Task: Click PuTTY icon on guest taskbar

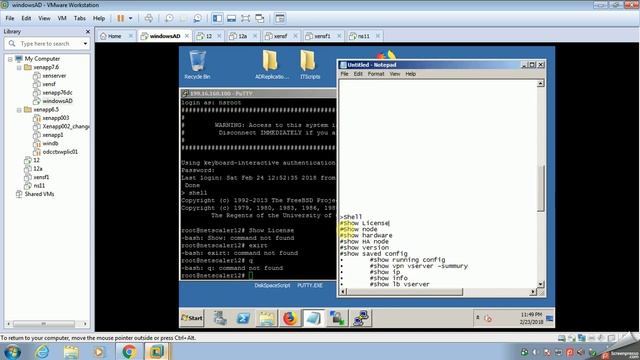Action: coord(360,318)
